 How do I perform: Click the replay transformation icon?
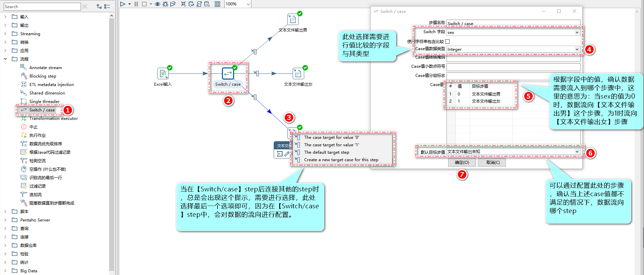(173, 4)
